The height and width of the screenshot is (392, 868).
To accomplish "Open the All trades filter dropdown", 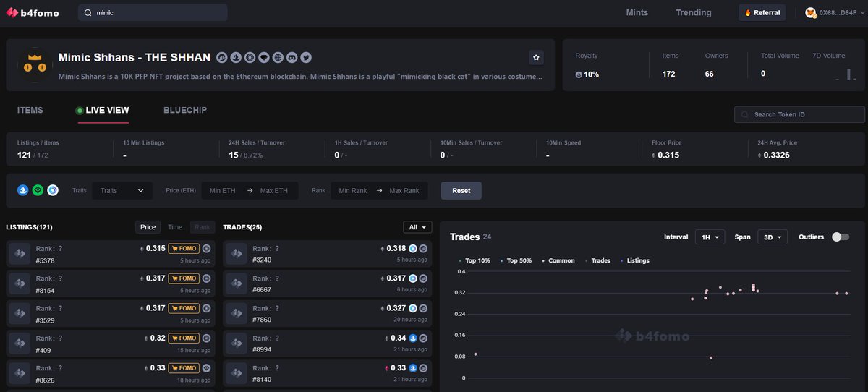I will [x=417, y=227].
